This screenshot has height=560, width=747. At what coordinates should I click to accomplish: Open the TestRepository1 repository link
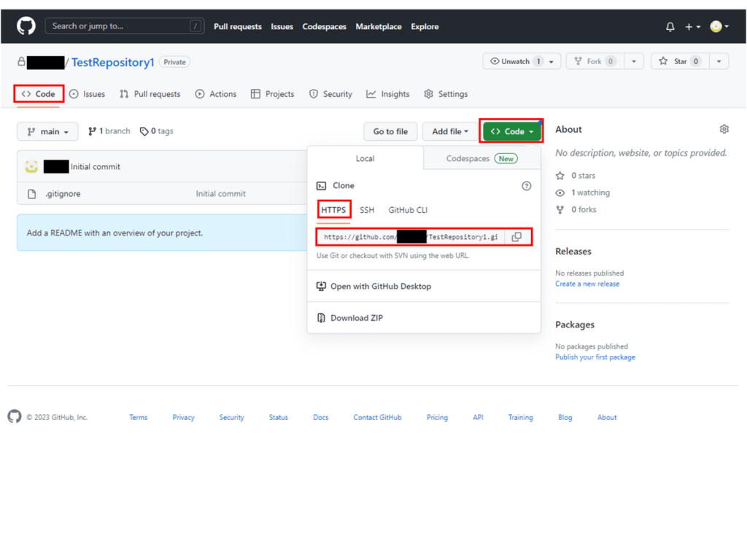click(x=113, y=63)
